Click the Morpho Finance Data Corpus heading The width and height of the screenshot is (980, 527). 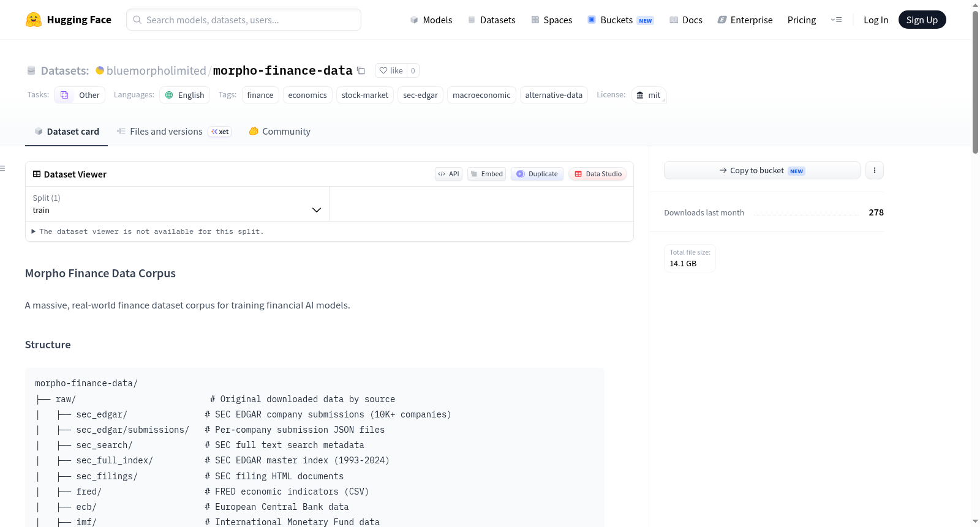100,274
